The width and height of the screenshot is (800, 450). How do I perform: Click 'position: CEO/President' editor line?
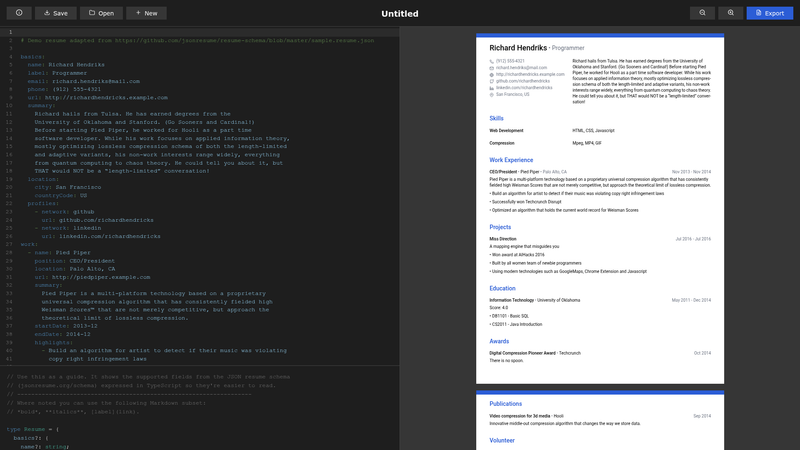point(74,261)
